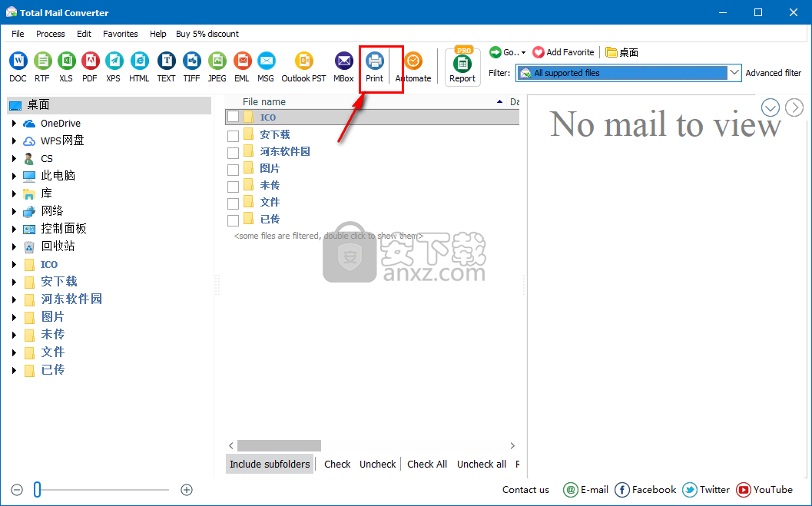Click the preview pane next arrow
The width and height of the screenshot is (812, 506).
pyautogui.click(x=794, y=107)
